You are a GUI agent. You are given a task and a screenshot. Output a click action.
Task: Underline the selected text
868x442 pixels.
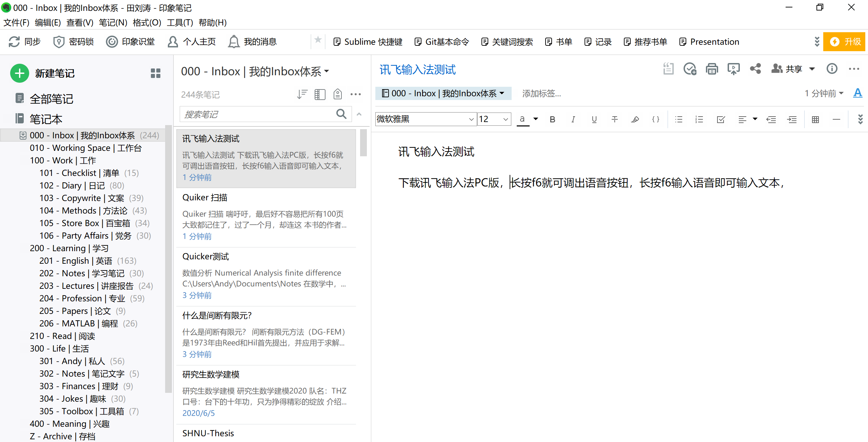[594, 119]
